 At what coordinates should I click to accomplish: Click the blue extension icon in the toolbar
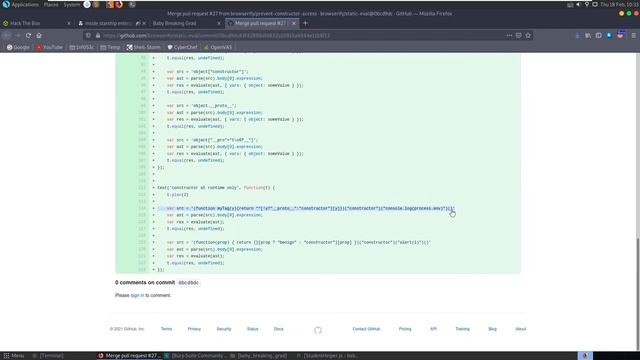[x=609, y=36]
